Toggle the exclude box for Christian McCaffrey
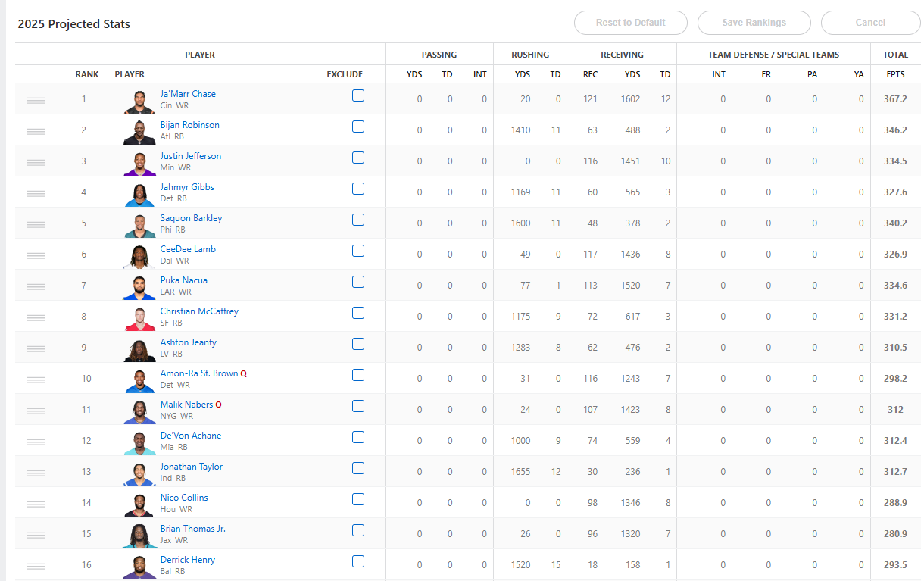Screen dimensions: 924x581 (358, 313)
